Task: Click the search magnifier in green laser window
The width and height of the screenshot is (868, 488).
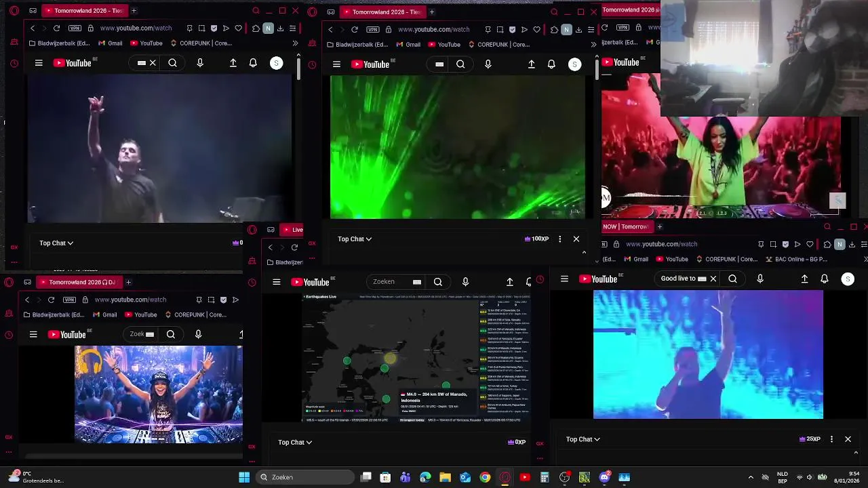Action: (460, 64)
